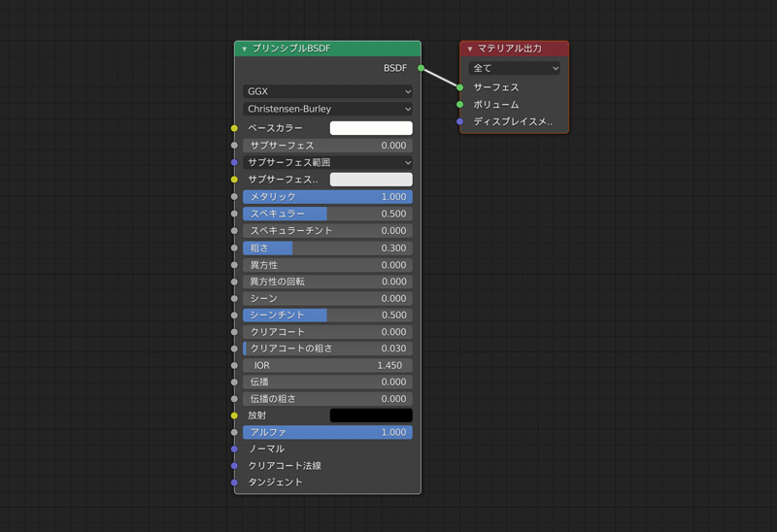Click the サーフェス input socket
The height and width of the screenshot is (532, 777).
pyautogui.click(x=460, y=87)
